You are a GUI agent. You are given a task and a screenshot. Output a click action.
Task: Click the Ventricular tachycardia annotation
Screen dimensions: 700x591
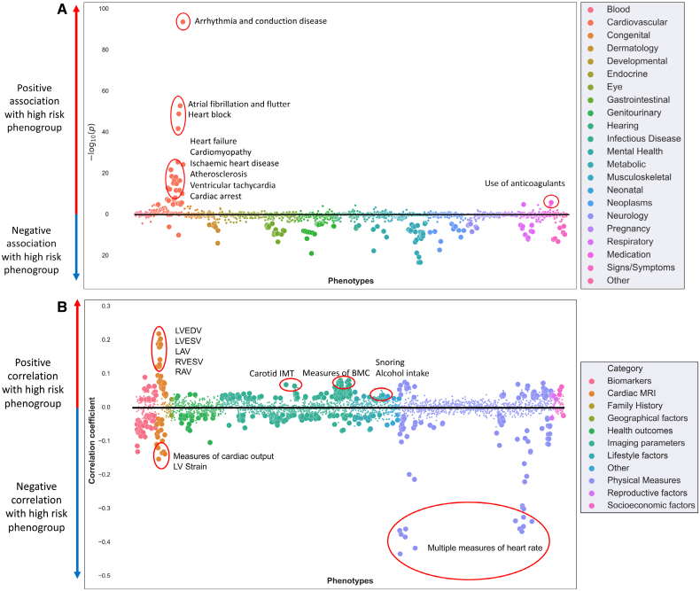pyautogui.click(x=232, y=185)
